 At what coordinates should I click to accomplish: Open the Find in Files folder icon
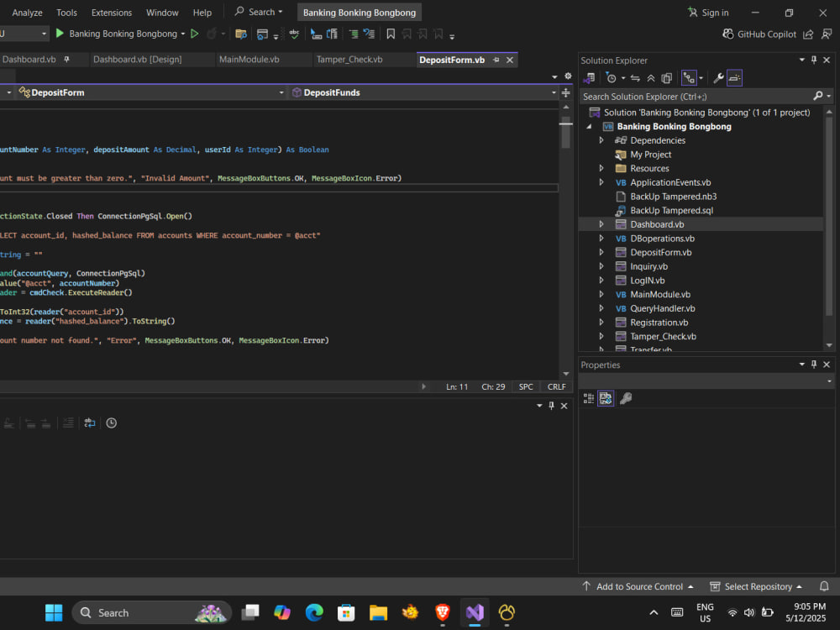pos(241,34)
